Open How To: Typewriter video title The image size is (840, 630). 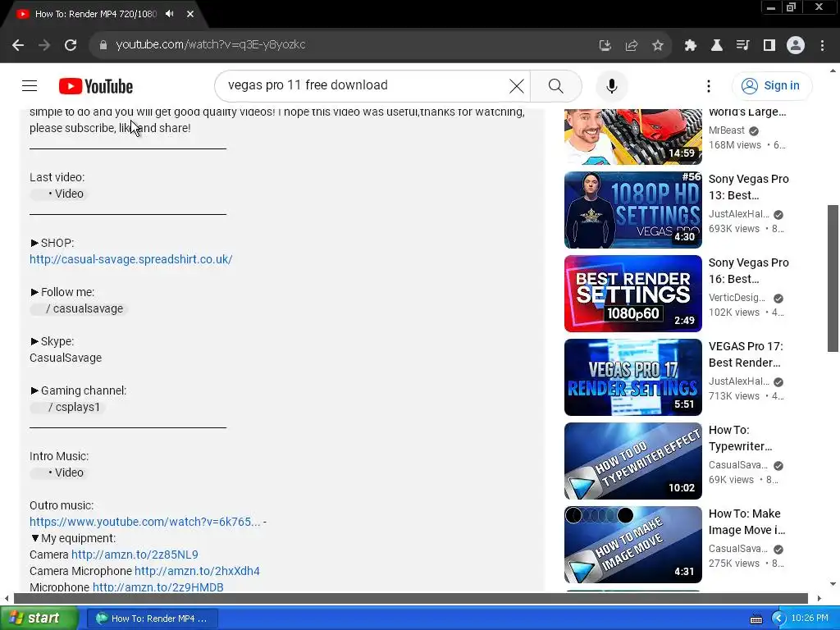click(x=740, y=438)
